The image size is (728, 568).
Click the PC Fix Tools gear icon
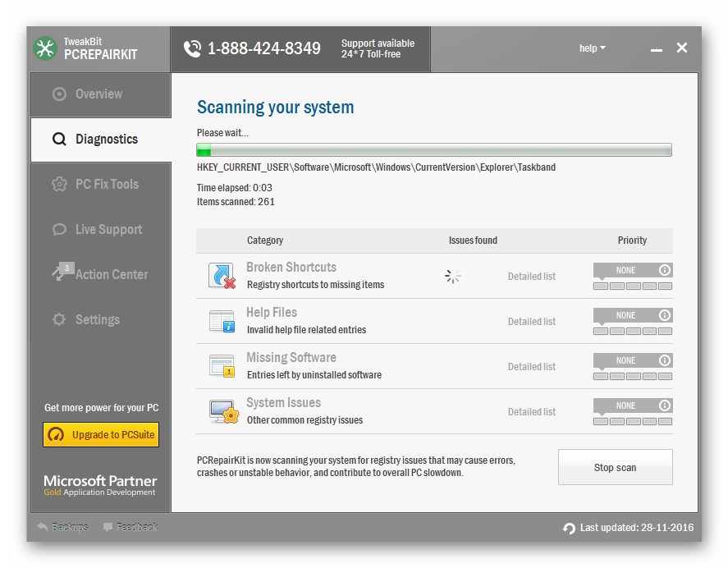tap(59, 184)
